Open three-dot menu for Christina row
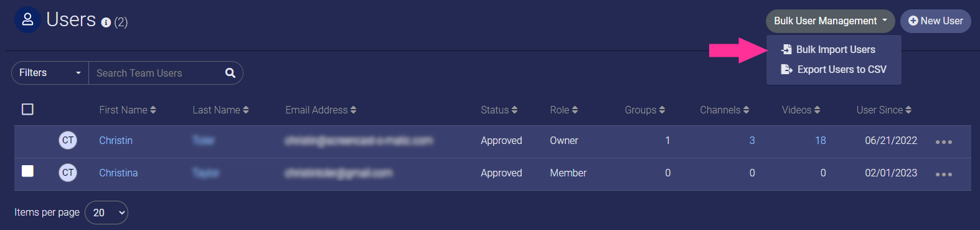 [944, 175]
